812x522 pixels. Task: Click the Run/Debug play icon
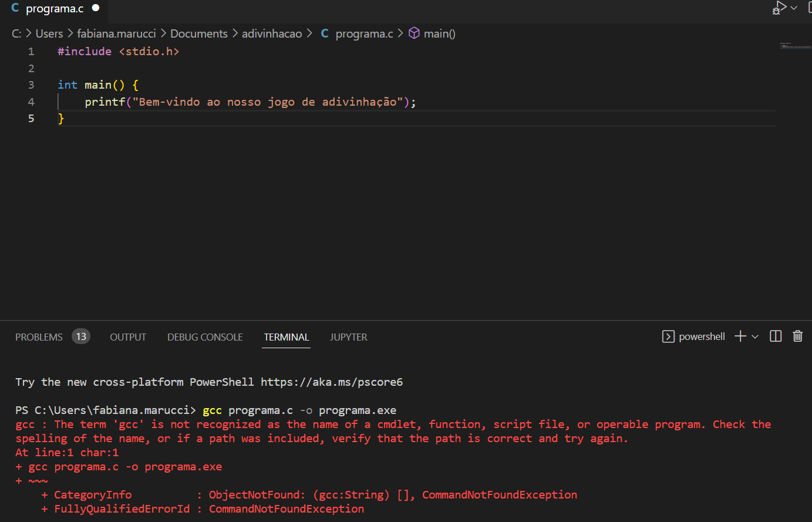point(780,8)
